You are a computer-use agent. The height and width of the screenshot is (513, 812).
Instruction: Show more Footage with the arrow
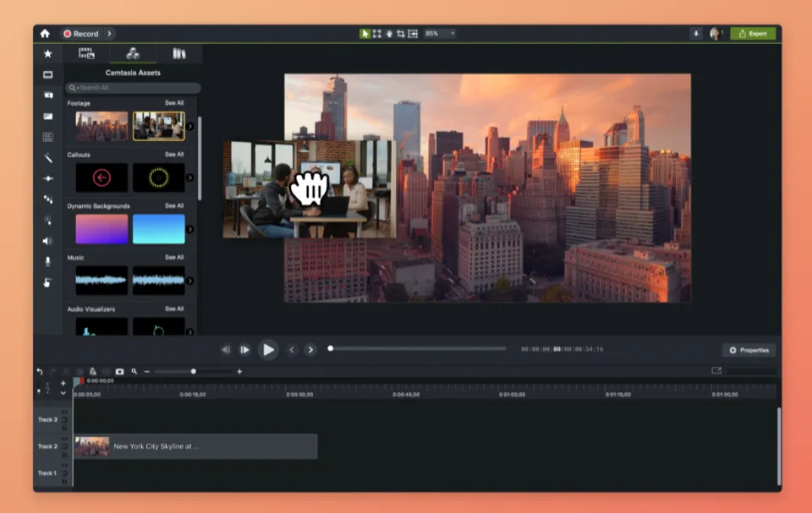190,126
